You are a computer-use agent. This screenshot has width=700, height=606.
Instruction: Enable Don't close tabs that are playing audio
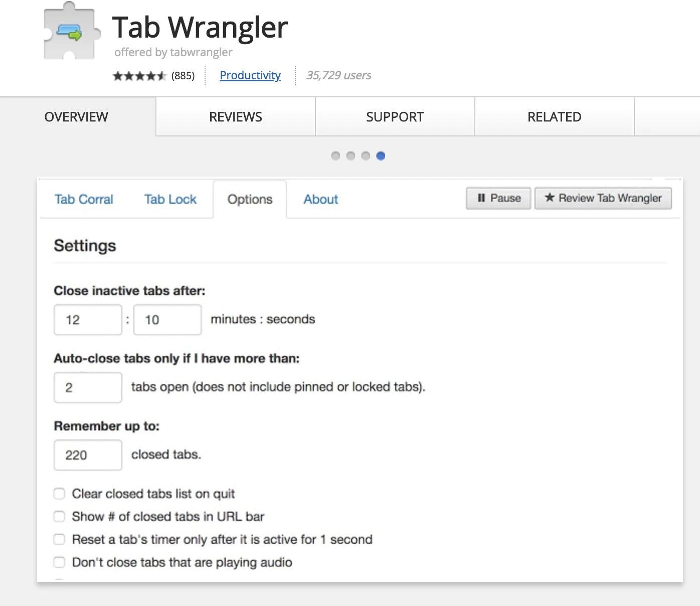click(59, 562)
